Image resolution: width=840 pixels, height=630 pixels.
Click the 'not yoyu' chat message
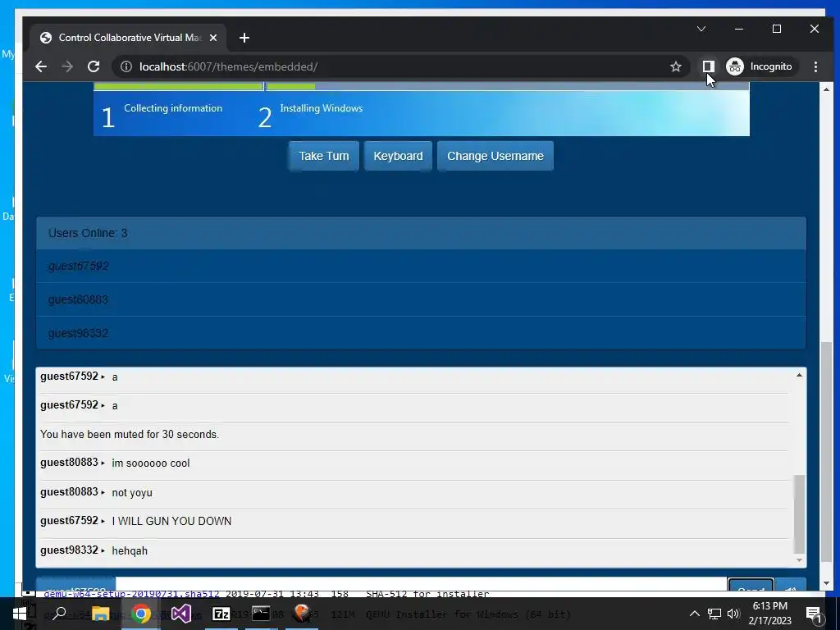point(132,492)
